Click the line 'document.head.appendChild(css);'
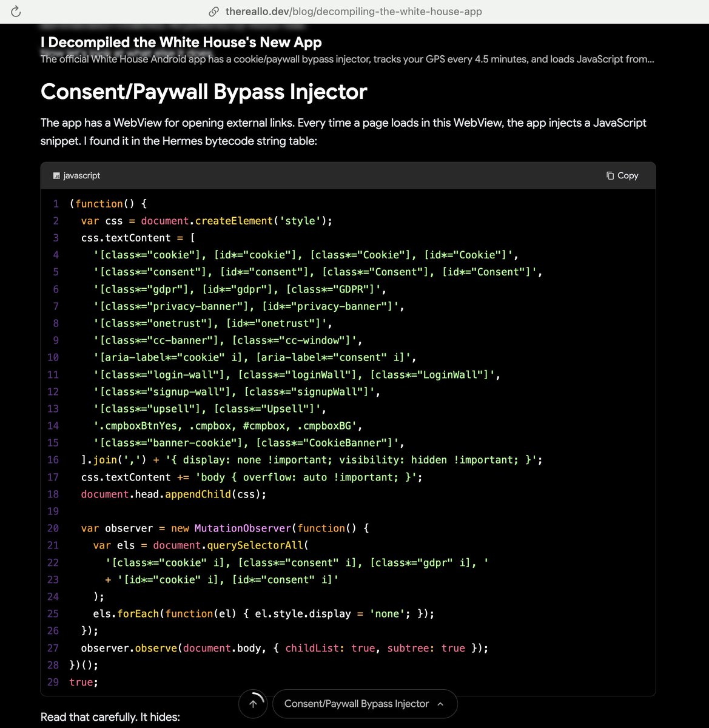709x728 pixels. [173, 494]
